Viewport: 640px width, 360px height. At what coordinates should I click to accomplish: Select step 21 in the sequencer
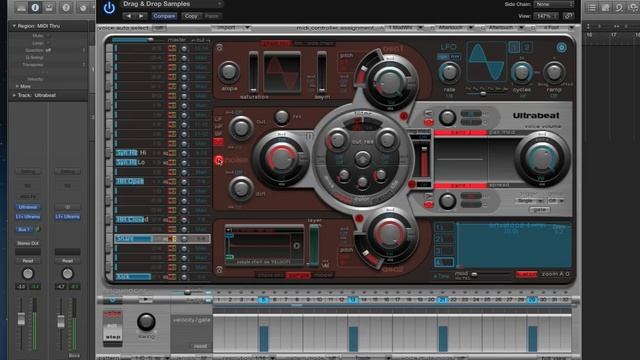442,300
